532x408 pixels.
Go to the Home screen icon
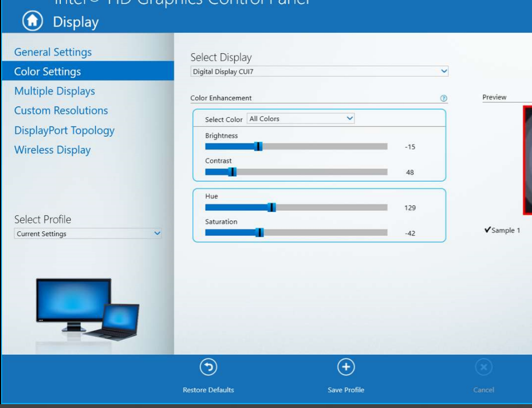pos(32,21)
